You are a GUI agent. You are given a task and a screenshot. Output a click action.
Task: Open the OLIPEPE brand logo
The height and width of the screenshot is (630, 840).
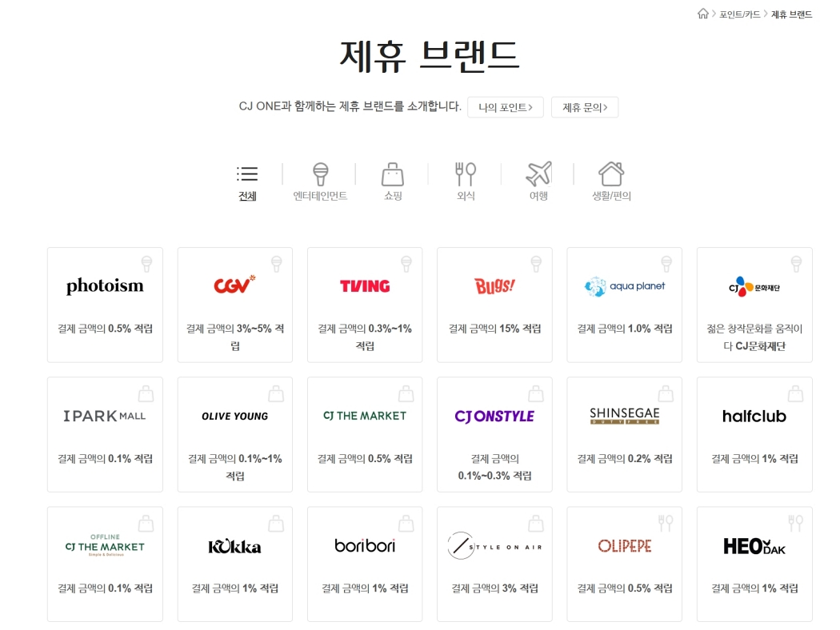coord(625,546)
